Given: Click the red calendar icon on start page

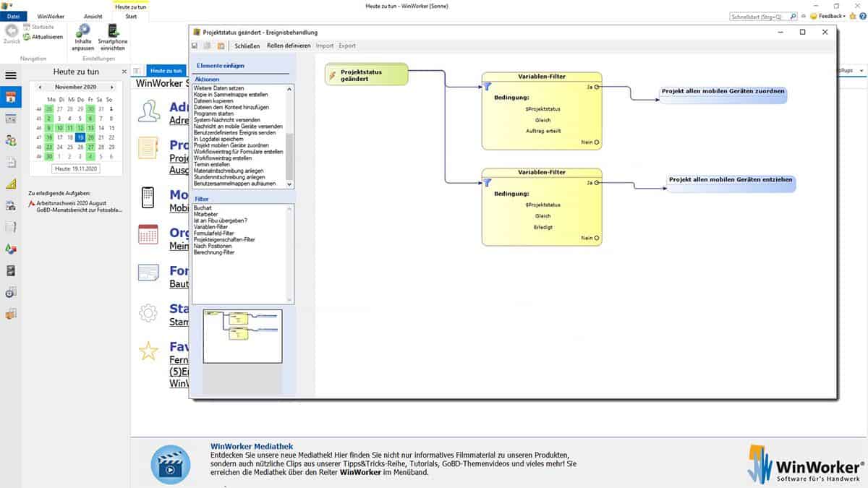Looking at the screenshot, I should tap(148, 234).
